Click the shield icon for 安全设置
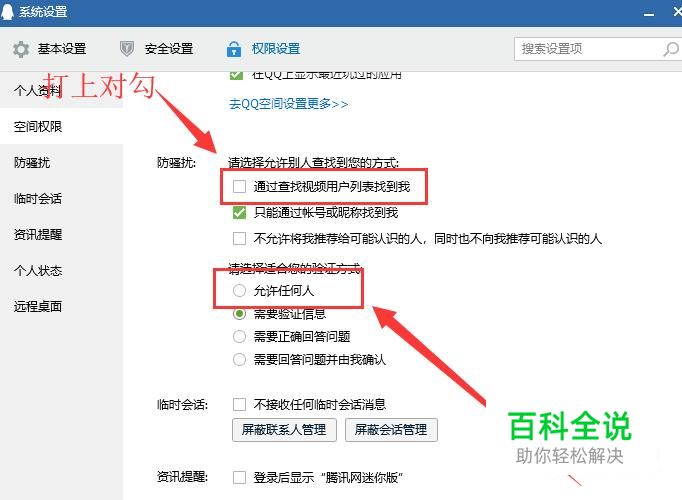The height and width of the screenshot is (500, 682). tap(127, 49)
